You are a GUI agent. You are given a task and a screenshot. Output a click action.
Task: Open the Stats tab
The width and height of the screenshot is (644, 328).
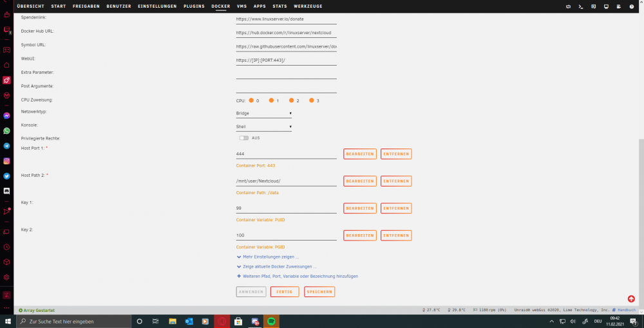pyautogui.click(x=279, y=6)
